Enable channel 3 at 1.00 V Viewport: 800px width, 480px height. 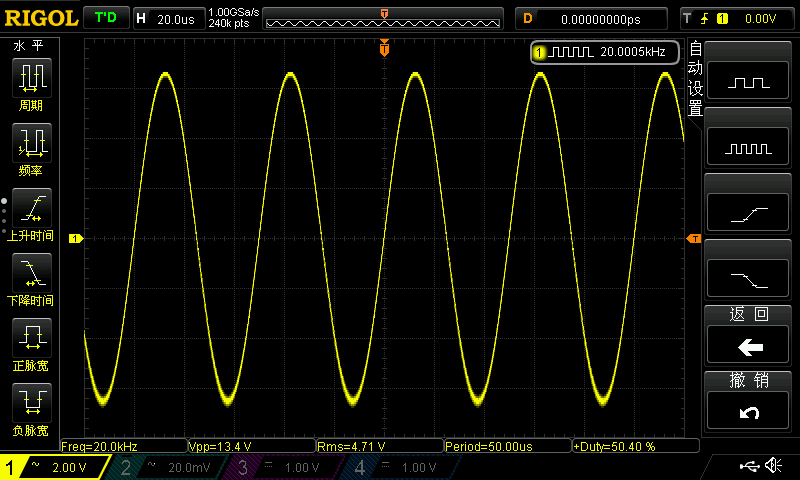point(284,467)
